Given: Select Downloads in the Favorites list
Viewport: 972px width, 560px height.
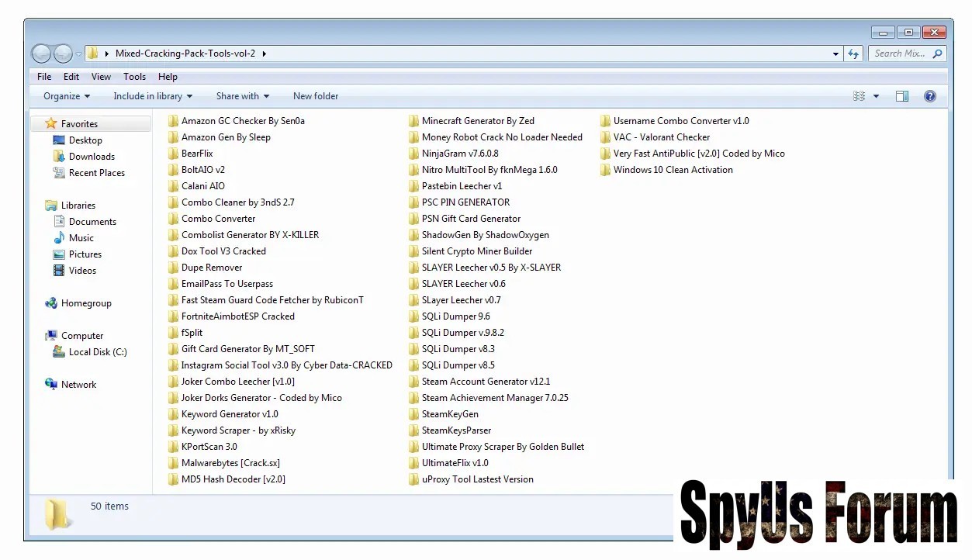Looking at the screenshot, I should 92,157.
